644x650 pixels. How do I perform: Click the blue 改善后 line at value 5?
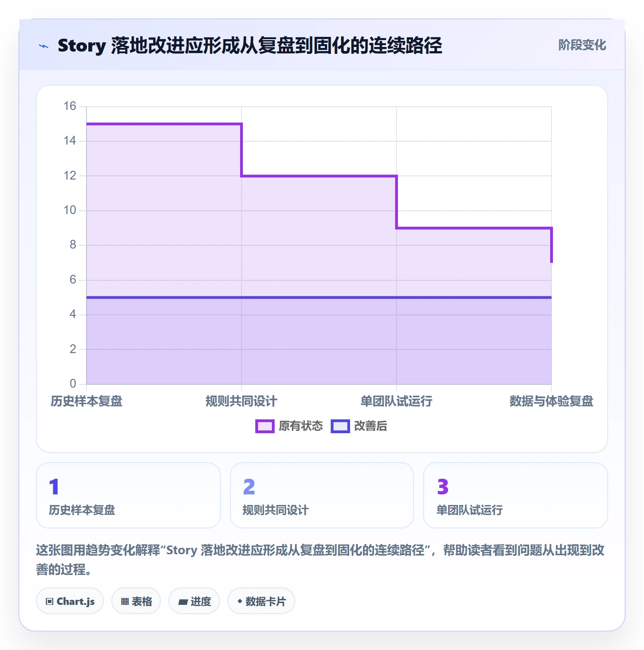(x=319, y=297)
